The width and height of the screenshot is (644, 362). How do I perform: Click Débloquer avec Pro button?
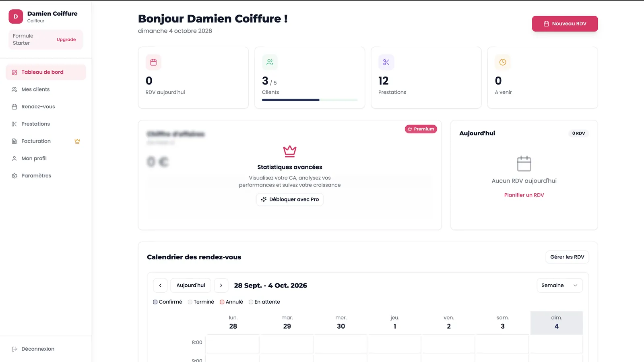pos(290,199)
